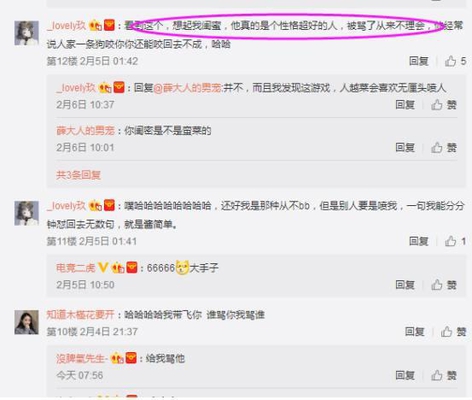The height and width of the screenshot is (400, 472).
Task: Like the reply posted 2月6日 10:37
Action: tap(443, 105)
